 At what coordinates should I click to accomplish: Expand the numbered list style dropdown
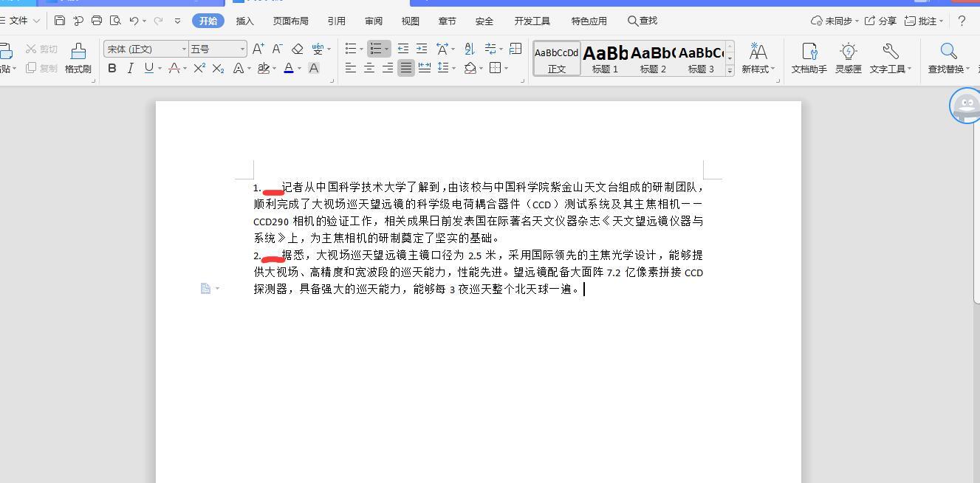click(x=386, y=49)
